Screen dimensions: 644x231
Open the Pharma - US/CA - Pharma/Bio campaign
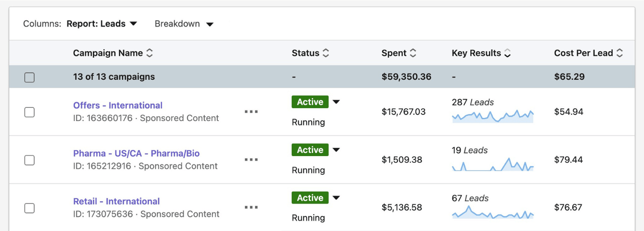[136, 153]
